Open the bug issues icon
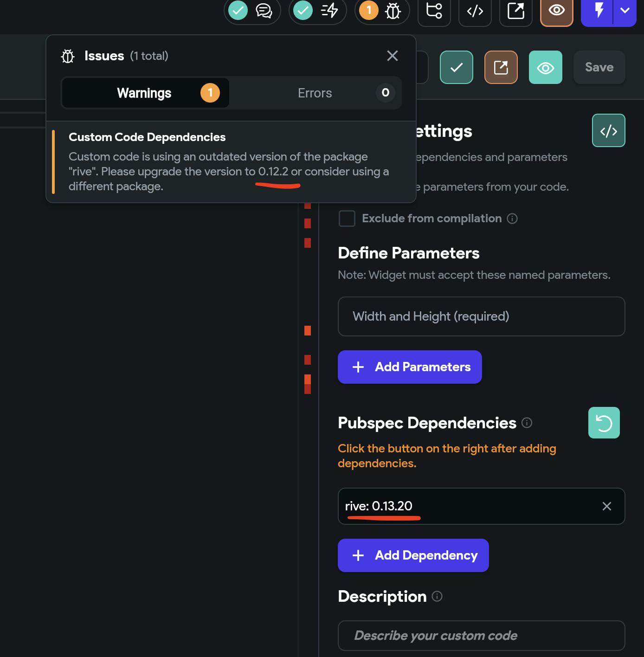The image size is (644, 657). 393,10
